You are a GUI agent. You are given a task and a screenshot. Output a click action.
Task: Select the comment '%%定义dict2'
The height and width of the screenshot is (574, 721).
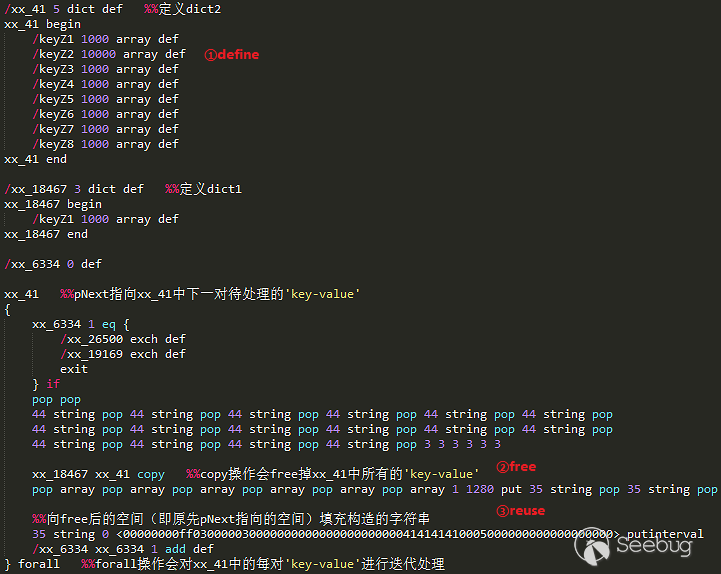pos(183,9)
